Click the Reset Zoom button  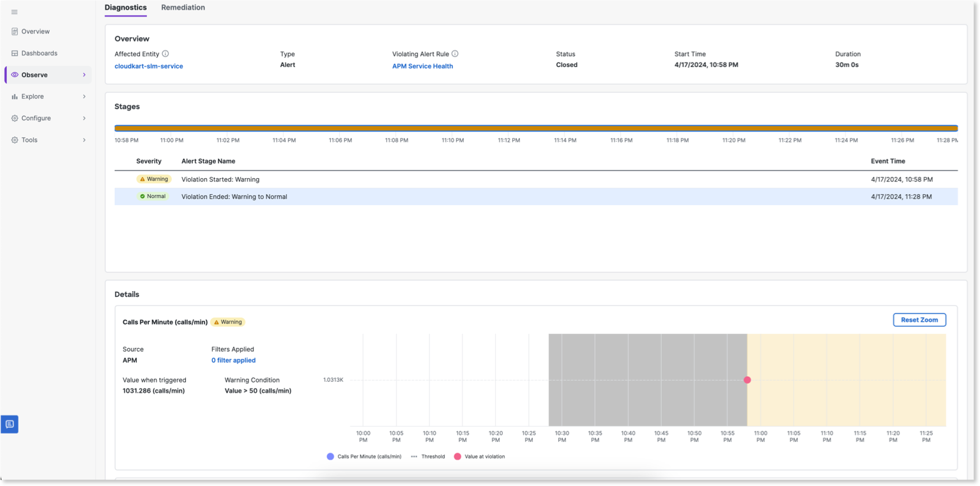pyautogui.click(x=919, y=320)
